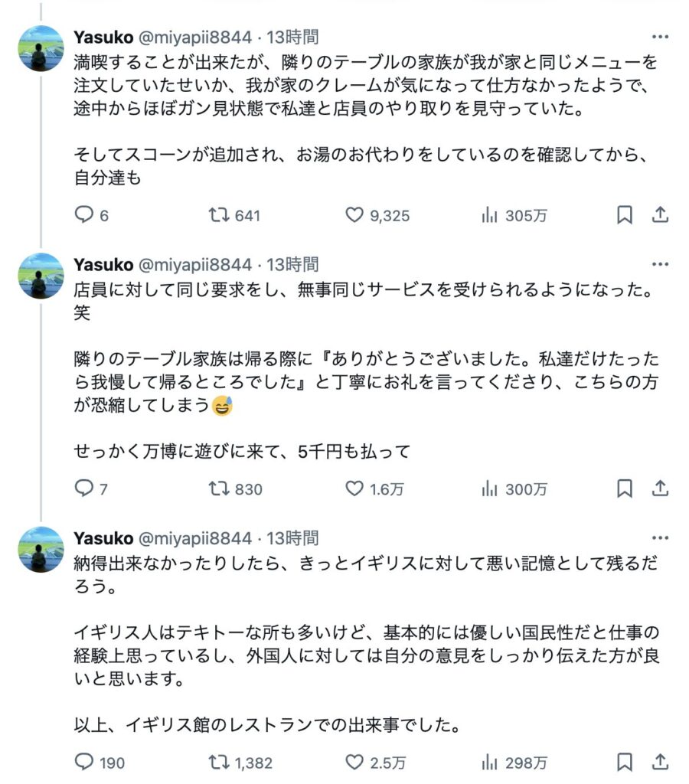Share the last tweet about イギリス館
The image size is (689, 784).
[660, 762]
